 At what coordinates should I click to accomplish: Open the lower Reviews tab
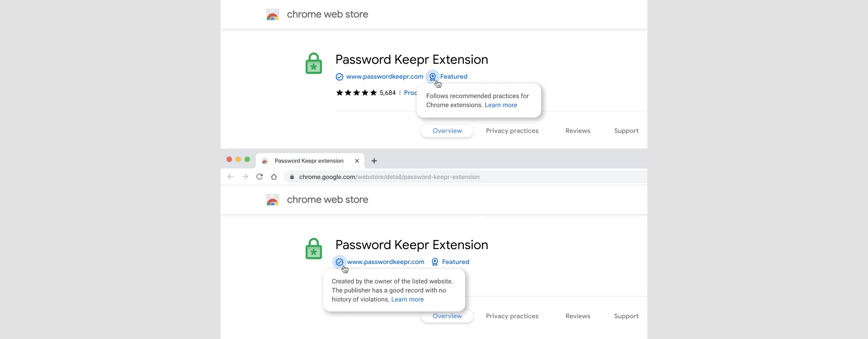(578, 316)
